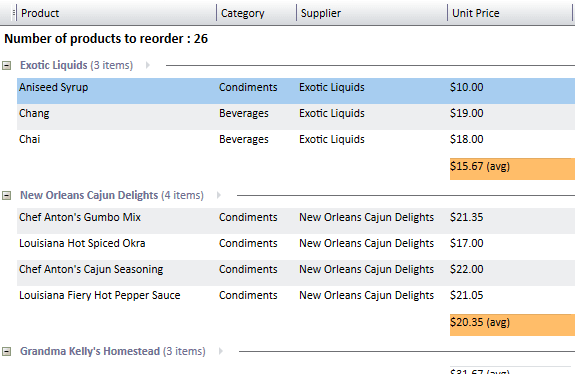Click supplier cell in Chef Anton's Cajun Seasoning row
Viewport: 575px width, 374px height.
pyautogui.click(x=367, y=270)
